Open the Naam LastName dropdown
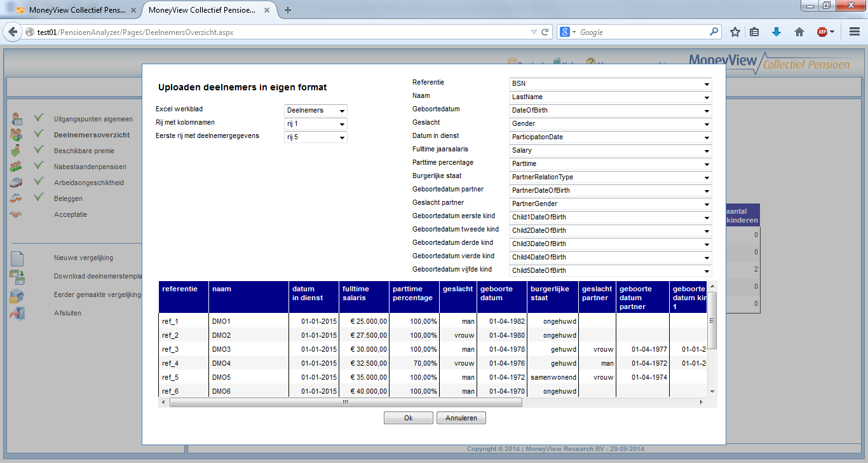Image resolution: width=868 pixels, height=463 pixels. 611,97
